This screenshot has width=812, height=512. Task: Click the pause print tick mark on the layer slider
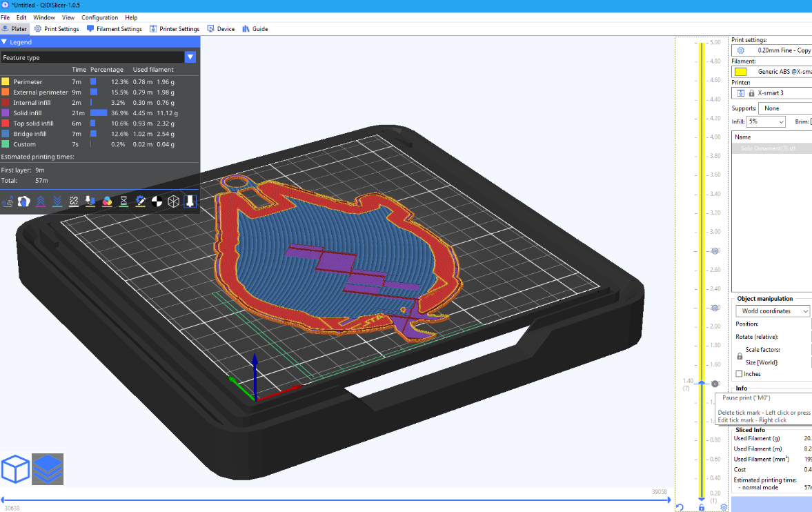715,383
